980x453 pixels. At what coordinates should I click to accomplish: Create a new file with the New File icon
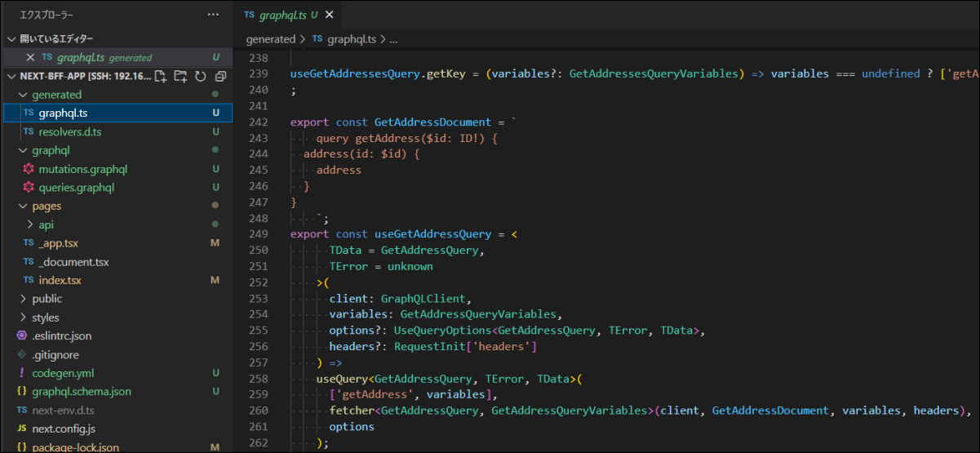click(x=161, y=77)
